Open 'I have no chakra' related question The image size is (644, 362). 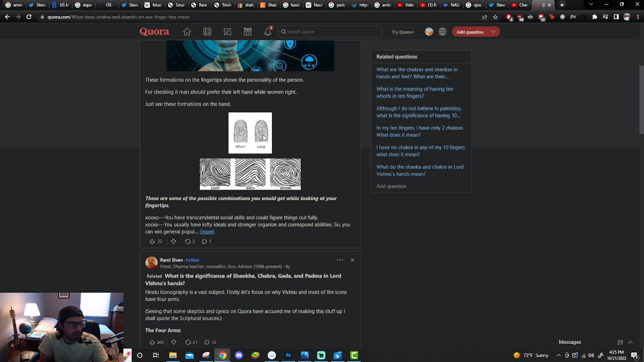pos(421,151)
